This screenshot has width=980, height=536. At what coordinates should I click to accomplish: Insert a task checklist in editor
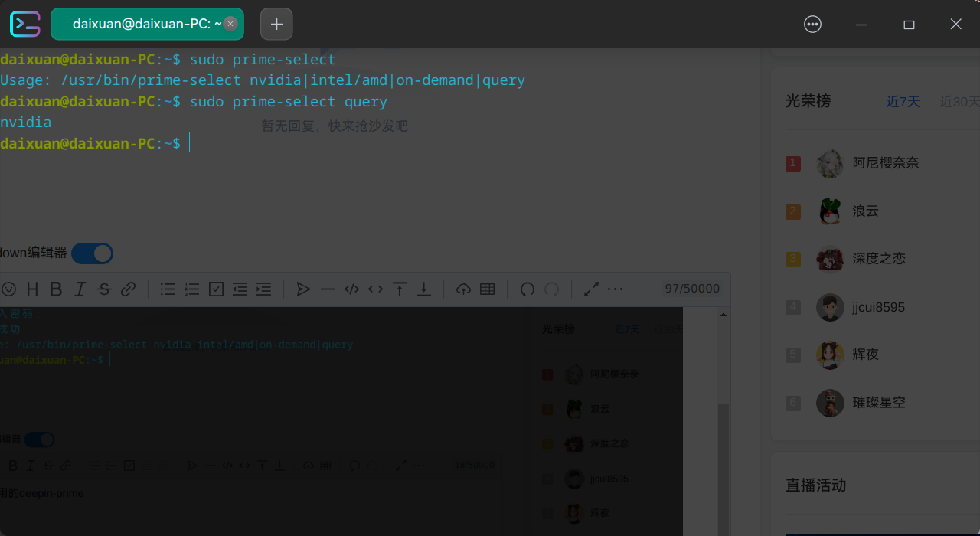point(216,289)
